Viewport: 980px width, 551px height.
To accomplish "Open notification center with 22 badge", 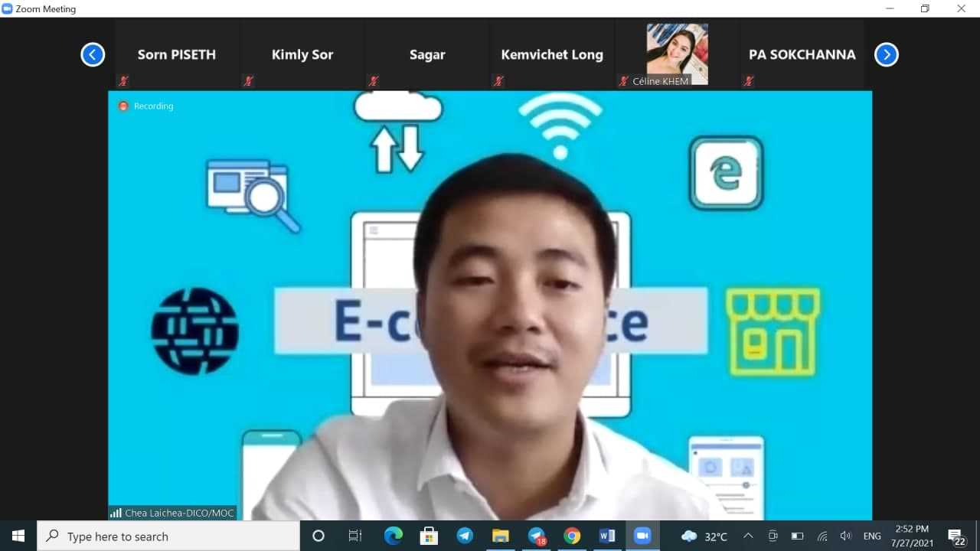I will pos(956,536).
